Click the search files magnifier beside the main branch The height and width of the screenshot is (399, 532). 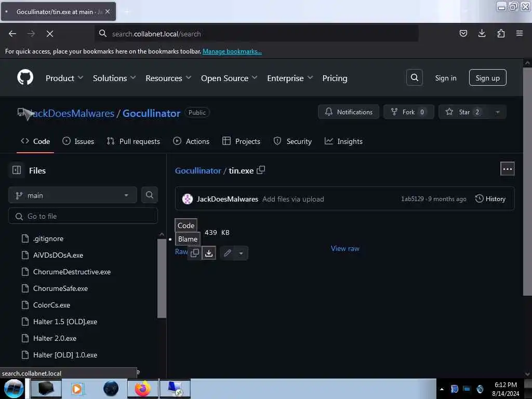pos(149,195)
